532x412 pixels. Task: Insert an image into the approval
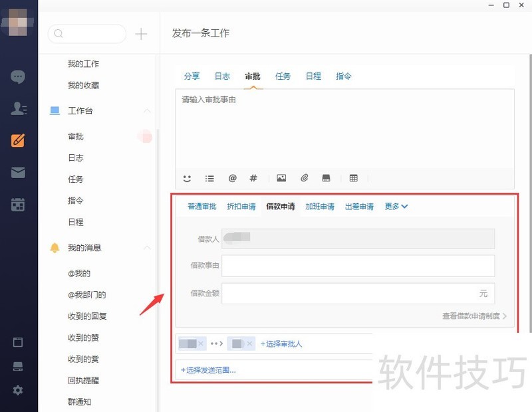pos(281,178)
